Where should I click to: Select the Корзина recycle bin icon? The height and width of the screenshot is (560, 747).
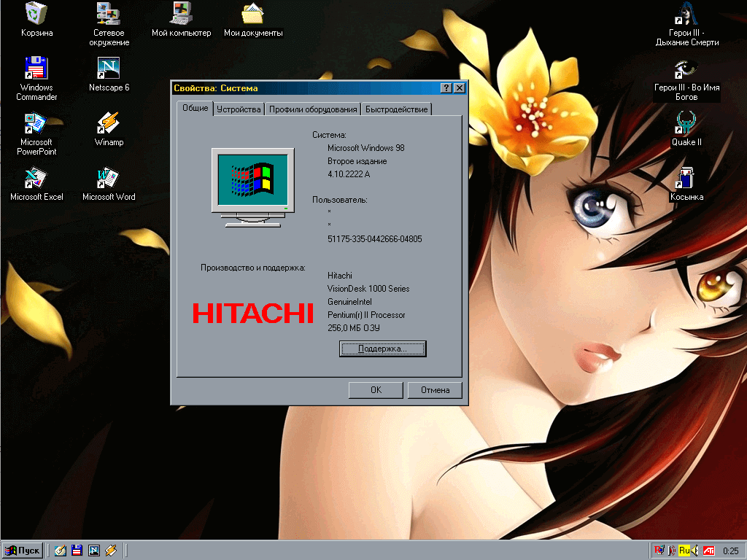(x=36, y=13)
